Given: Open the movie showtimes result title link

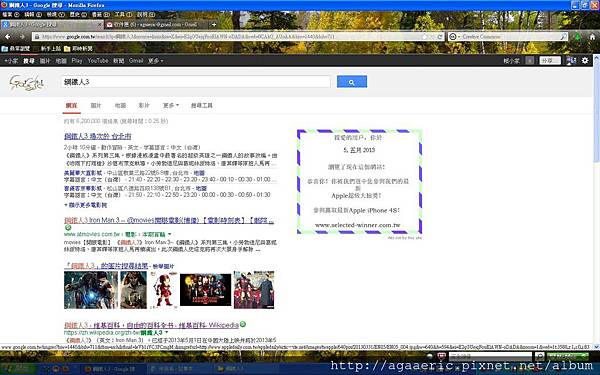Looking at the screenshot, I should [x=98, y=136].
